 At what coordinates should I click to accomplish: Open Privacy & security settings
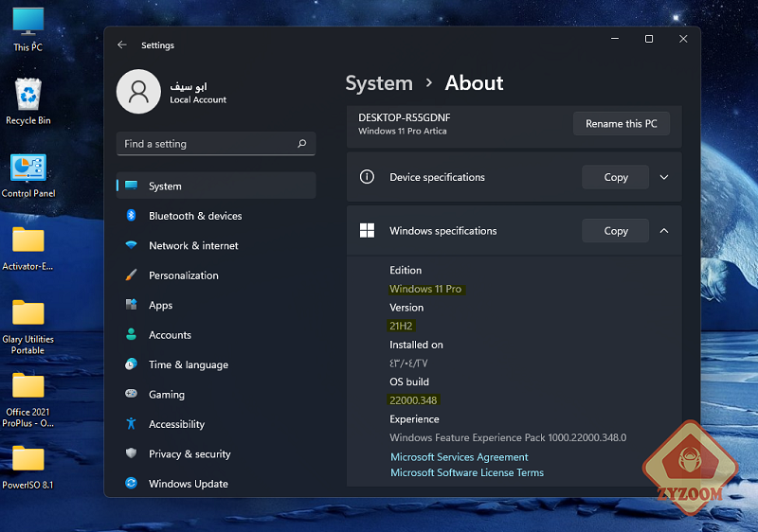(216, 453)
